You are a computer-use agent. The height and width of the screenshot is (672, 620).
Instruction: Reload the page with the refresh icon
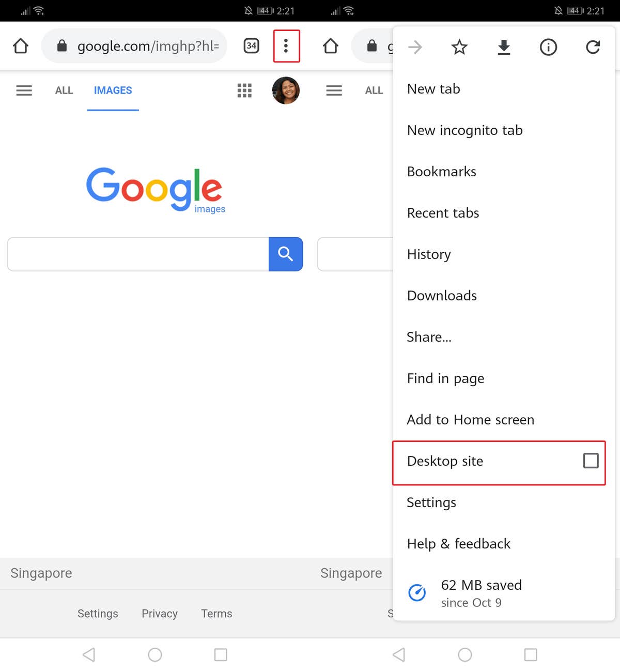593,47
